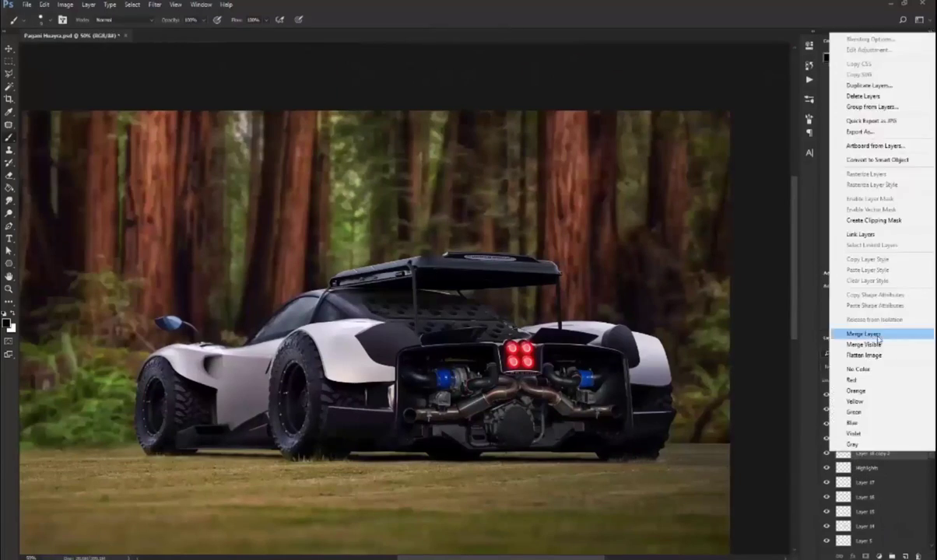
Task: Close the Pagani Huayra.psd document tab
Action: pos(125,36)
